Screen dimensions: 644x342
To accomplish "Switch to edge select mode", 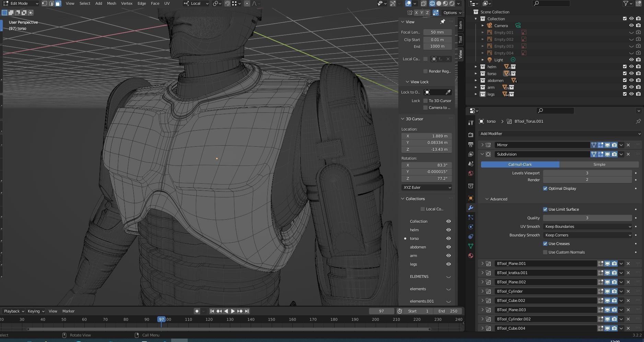I will (51, 3).
